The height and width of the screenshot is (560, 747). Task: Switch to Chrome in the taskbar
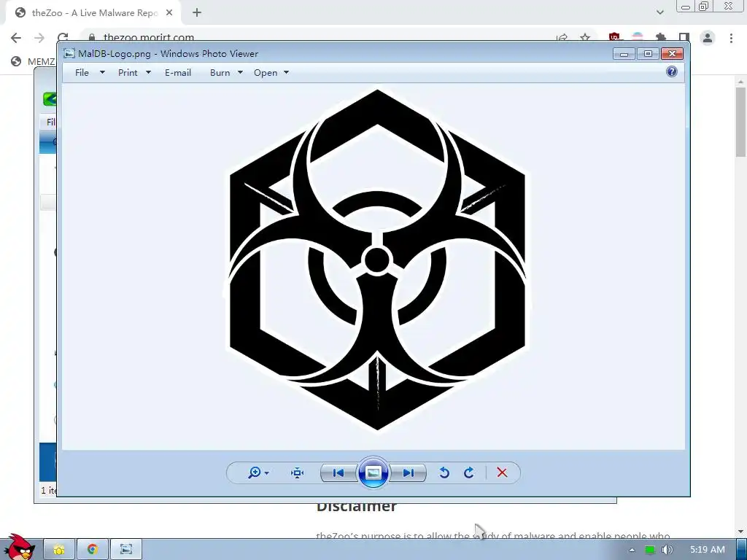(x=93, y=549)
